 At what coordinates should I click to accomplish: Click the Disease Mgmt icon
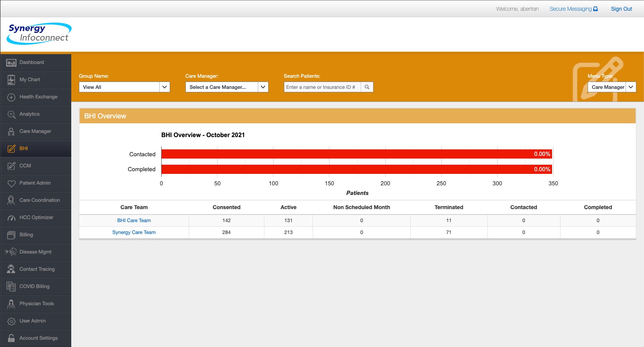[11, 252]
